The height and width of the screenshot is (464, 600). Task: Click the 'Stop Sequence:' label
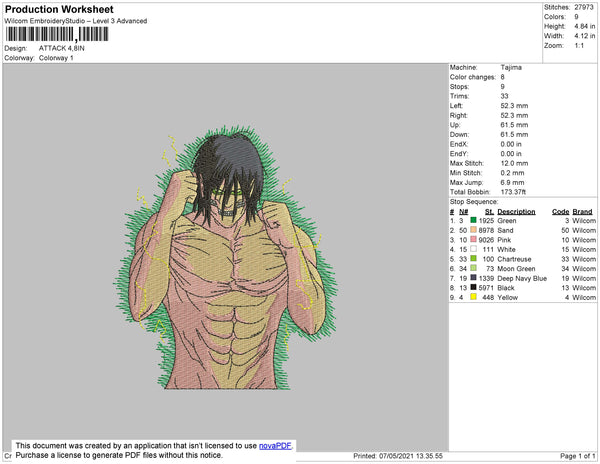(474, 202)
